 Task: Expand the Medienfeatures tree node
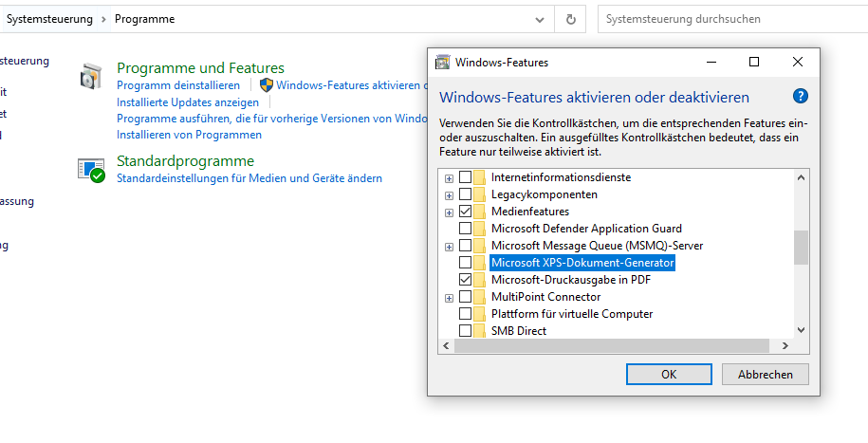pos(449,212)
